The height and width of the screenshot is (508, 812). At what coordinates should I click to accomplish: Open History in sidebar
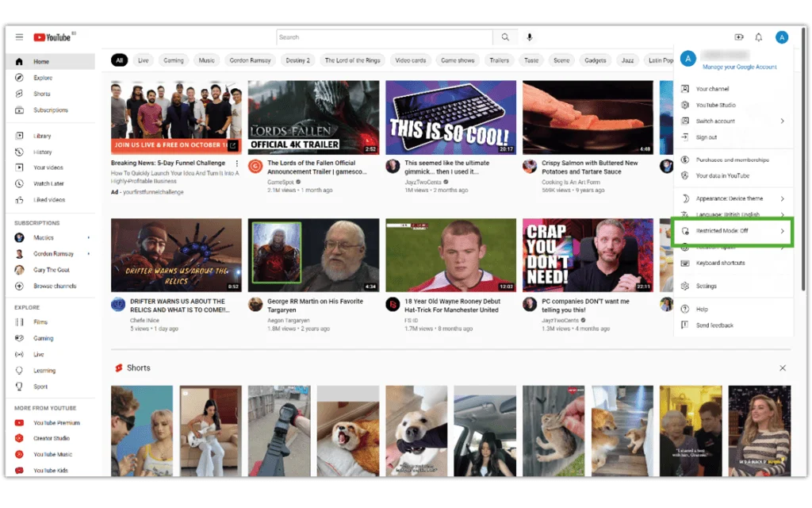point(51,152)
